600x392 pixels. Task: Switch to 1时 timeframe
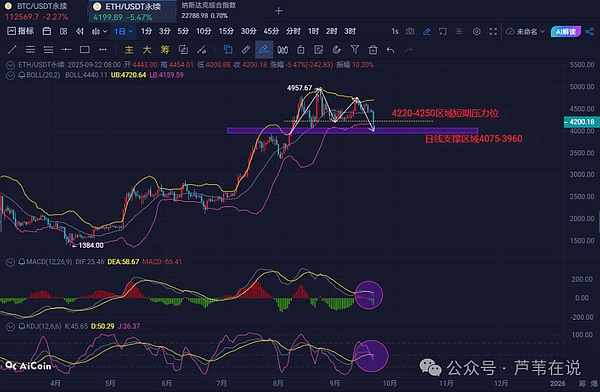pyautogui.click(x=313, y=31)
